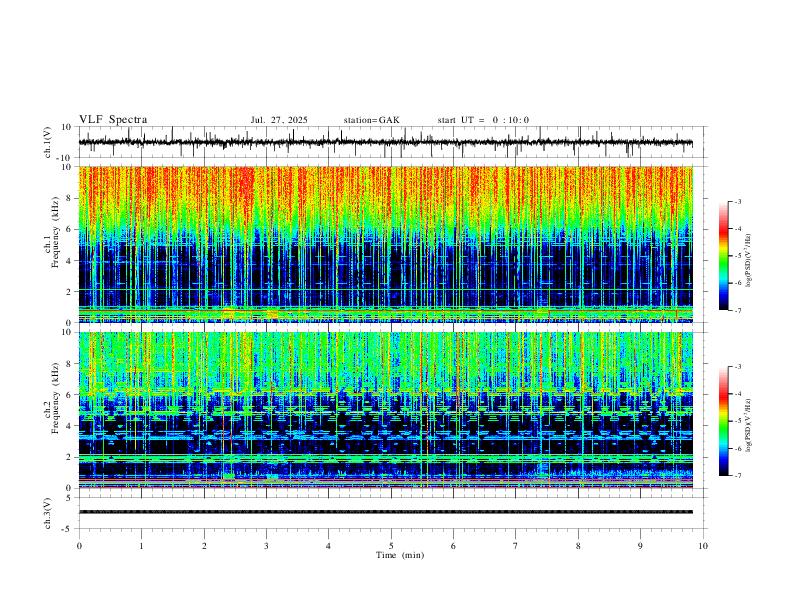Click the "-4" tick on ch.2 colorbar

point(738,394)
